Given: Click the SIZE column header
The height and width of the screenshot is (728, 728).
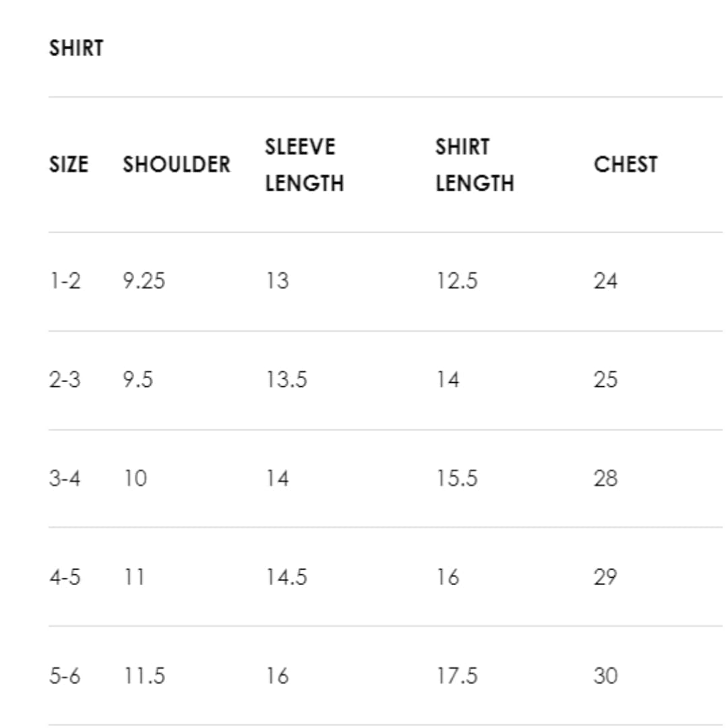Looking at the screenshot, I should click(69, 164).
